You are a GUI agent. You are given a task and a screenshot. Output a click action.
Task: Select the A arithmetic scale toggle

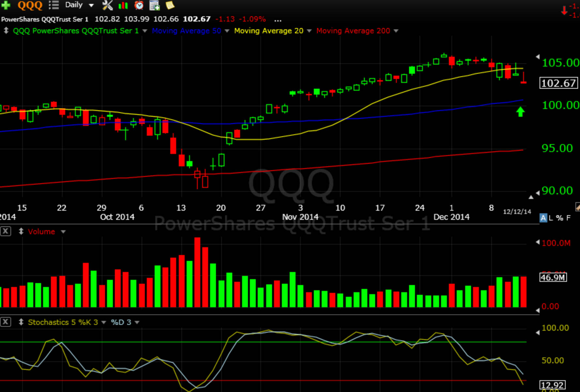click(x=543, y=218)
